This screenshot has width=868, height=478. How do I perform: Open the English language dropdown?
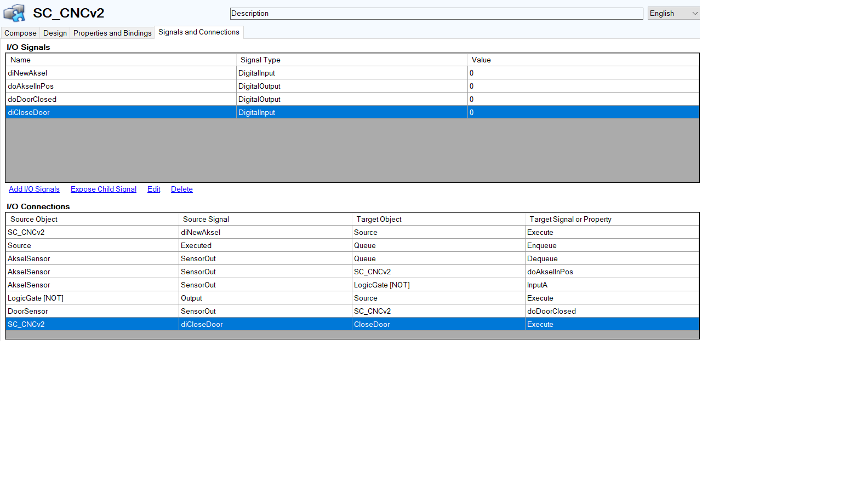[673, 13]
